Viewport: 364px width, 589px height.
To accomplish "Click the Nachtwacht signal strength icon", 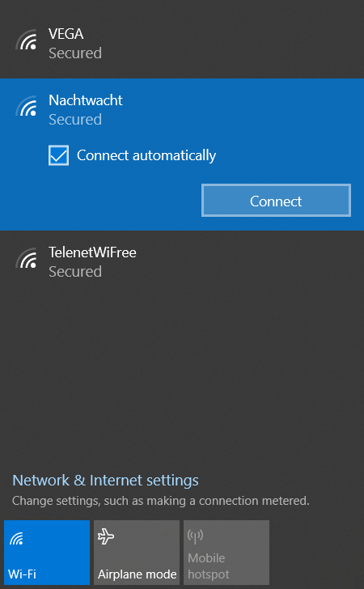I will point(27,106).
